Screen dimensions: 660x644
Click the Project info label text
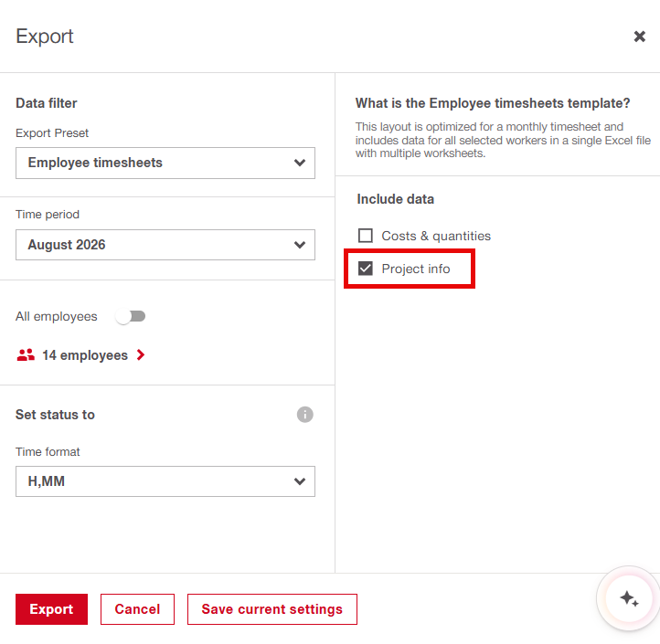click(415, 269)
